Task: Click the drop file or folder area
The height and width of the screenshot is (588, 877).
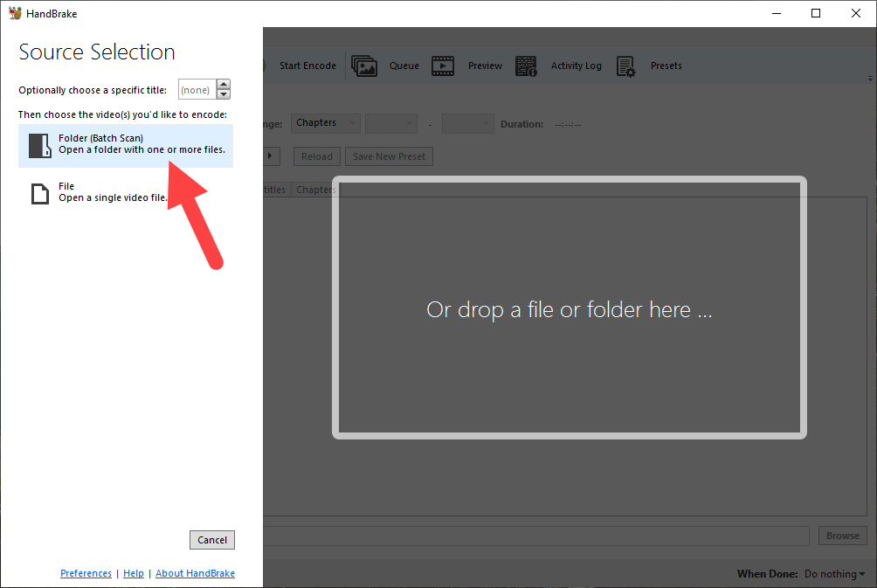Action: (x=570, y=308)
